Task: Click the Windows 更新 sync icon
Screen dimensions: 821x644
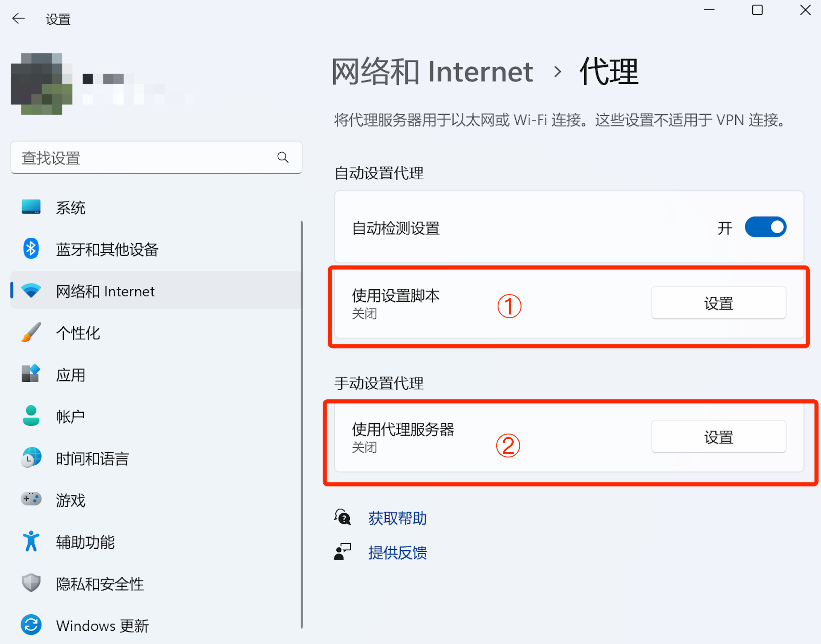Action: (31, 625)
